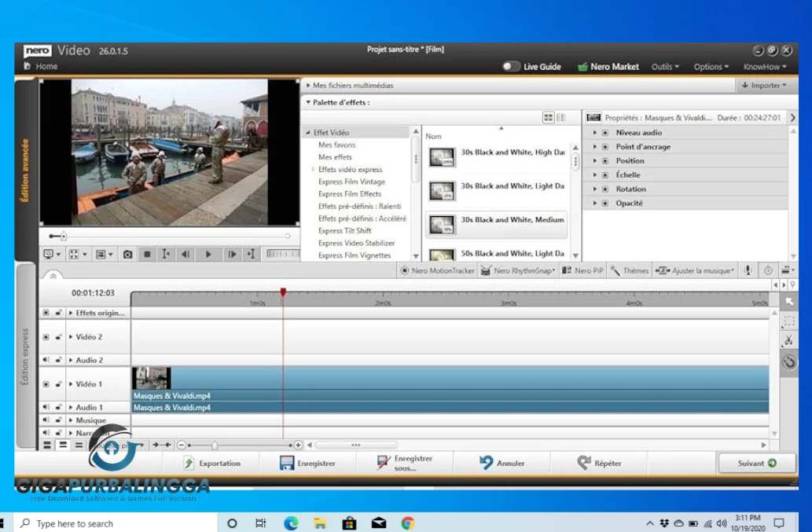Image resolution: width=812 pixels, height=532 pixels.
Task: Select the large track height icon
Action: pyautogui.click(x=47, y=445)
